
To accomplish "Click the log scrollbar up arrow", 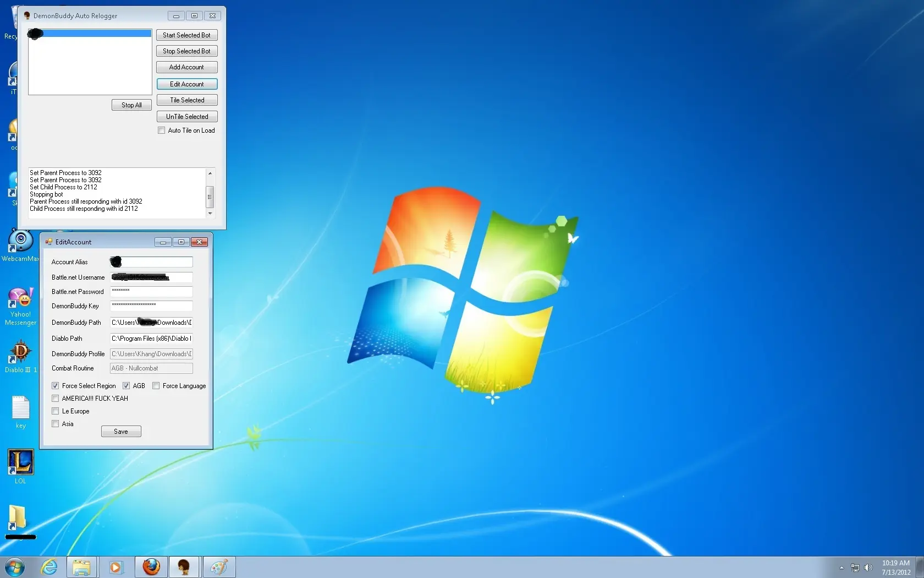I will (210, 173).
